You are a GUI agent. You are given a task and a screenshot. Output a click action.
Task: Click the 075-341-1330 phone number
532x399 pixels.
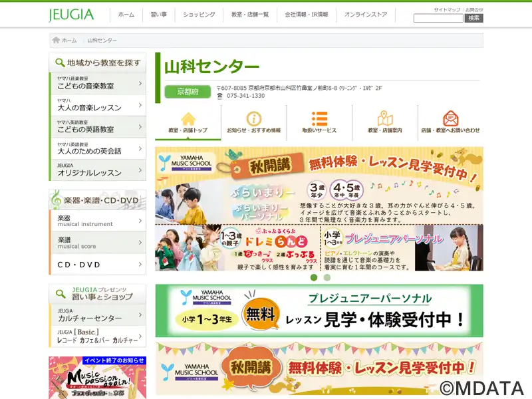245,96
